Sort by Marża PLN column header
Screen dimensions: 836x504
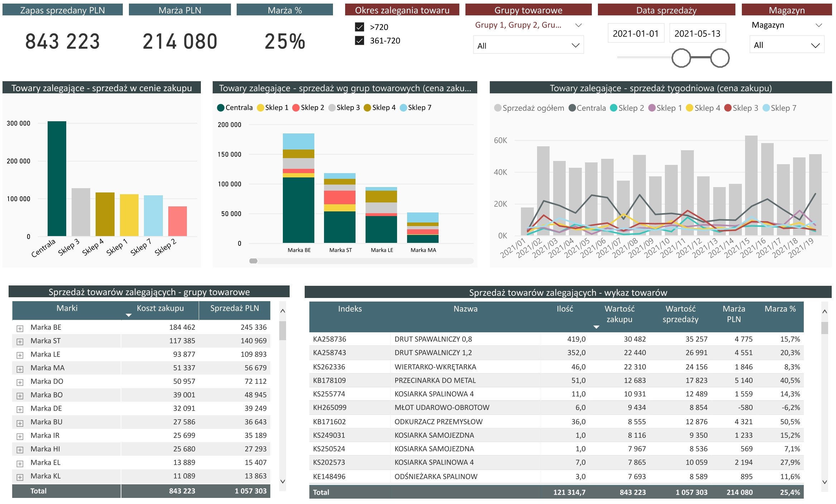[x=734, y=314]
